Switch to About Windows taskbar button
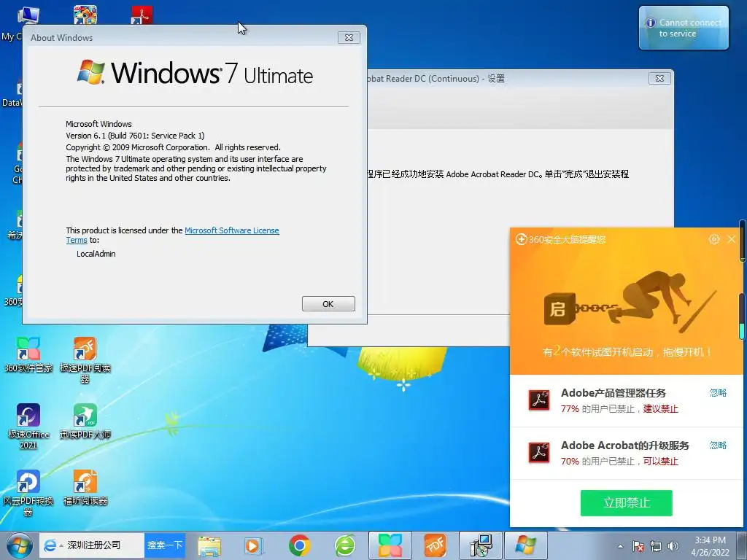The width and height of the screenshot is (747, 560). [x=525, y=545]
